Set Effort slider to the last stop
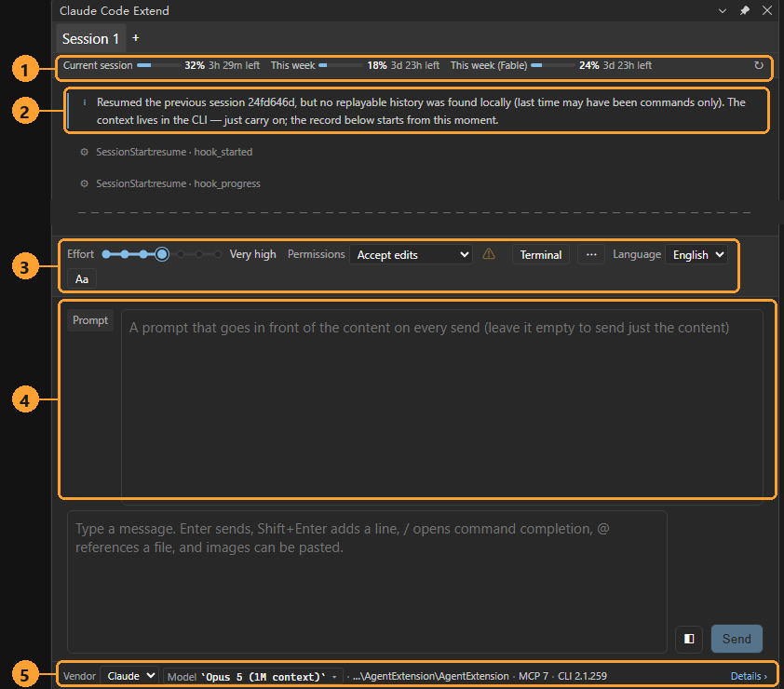This screenshot has width=784, height=689. (x=218, y=254)
